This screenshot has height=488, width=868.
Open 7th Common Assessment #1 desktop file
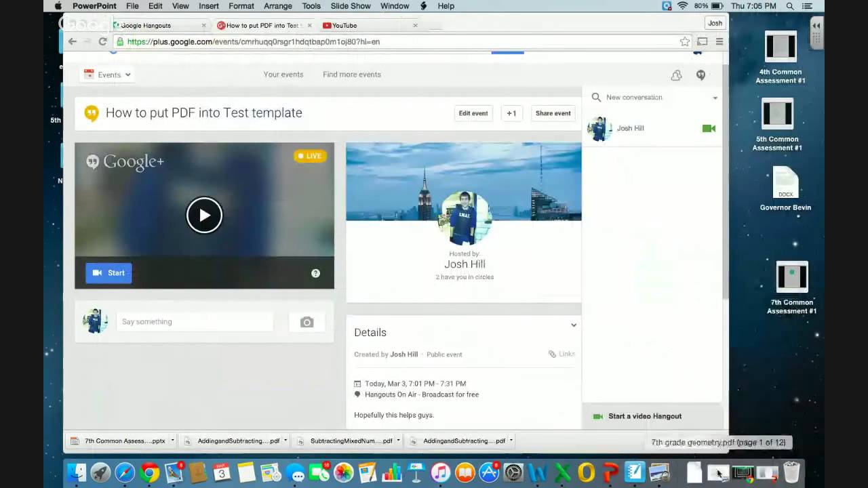(791, 287)
